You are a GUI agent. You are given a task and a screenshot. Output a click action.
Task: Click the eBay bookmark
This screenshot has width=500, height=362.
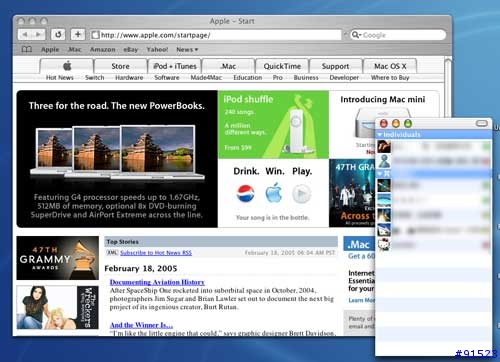click(x=131, y=49)
